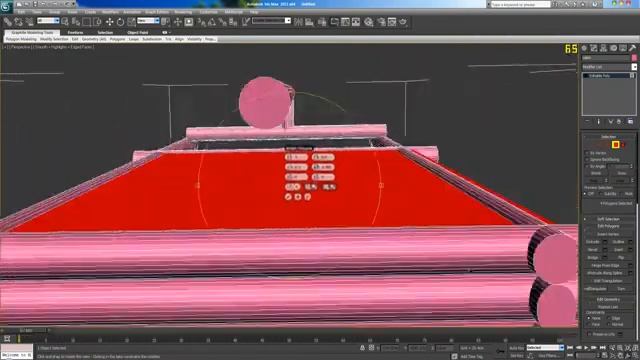Open the Geometry (All) ribbon panel
The image size is (640, 360).
(94, 39)
